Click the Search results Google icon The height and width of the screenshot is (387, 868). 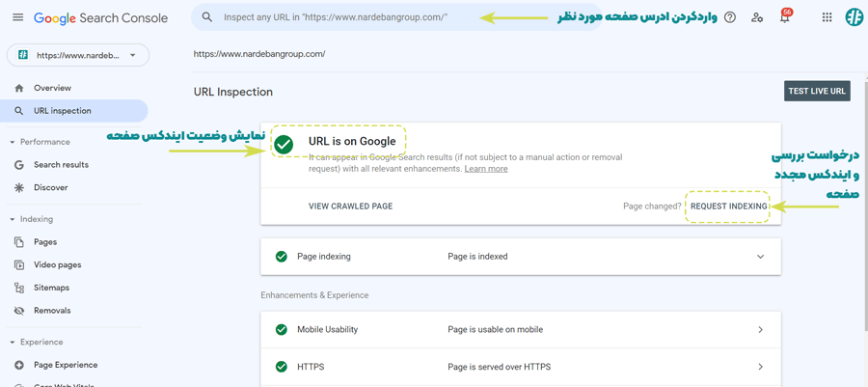click(x=19, y=165)
